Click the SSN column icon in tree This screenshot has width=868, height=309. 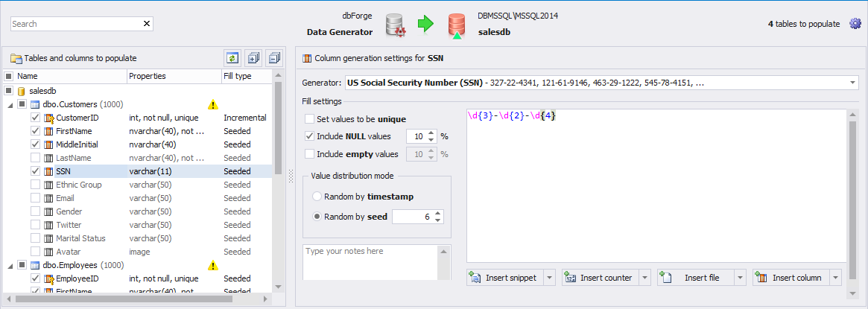pos(48,171)
